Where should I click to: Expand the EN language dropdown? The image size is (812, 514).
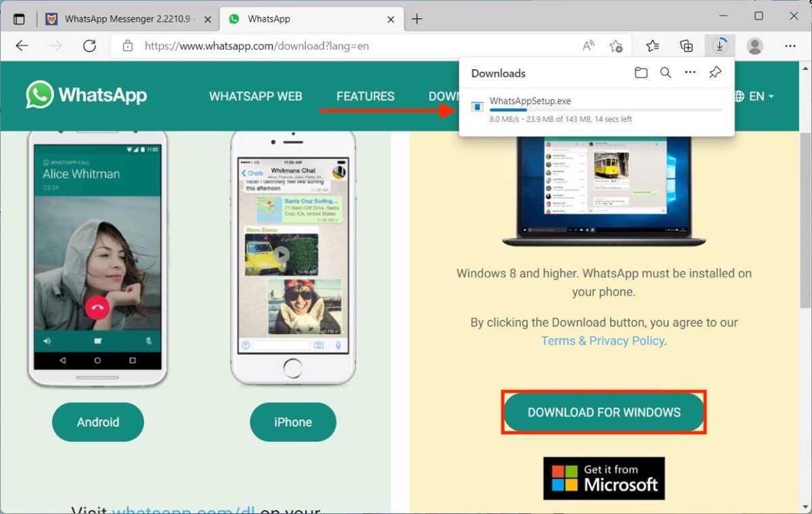[762, 96]
